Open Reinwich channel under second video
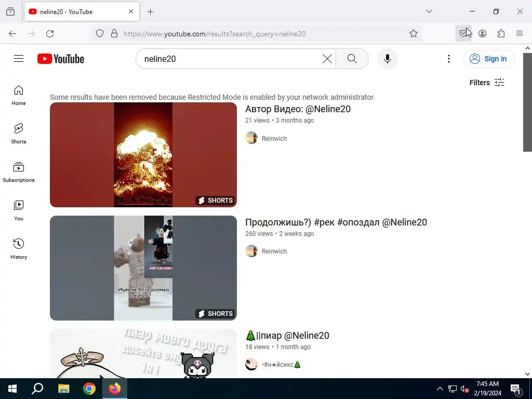532x399 pixels. point(274,251)
